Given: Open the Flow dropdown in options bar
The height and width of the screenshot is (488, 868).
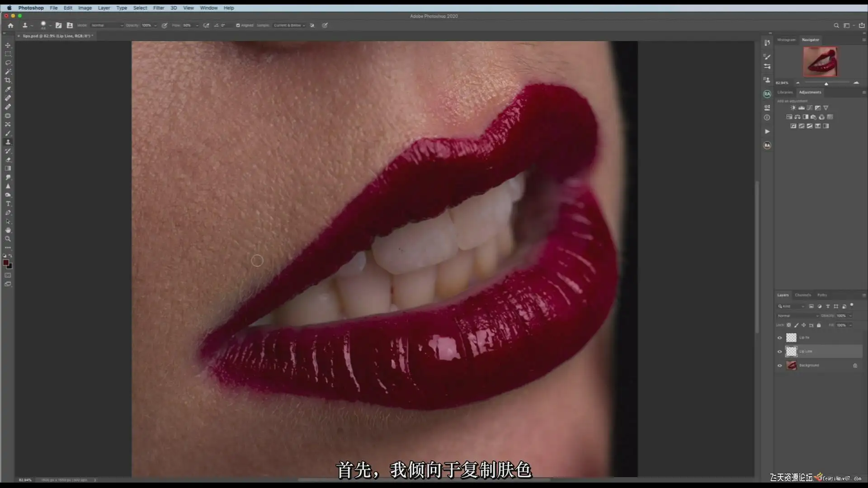Looking at the screenshot, I should [197, 25].
